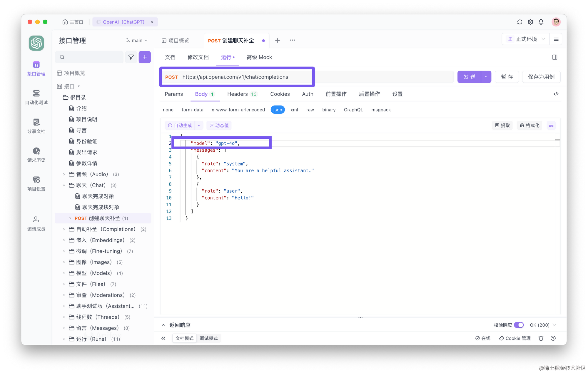The height and width of the screenshot is (373, 588).
Task: Click the json format selector
Action: [x=277, y=110]
